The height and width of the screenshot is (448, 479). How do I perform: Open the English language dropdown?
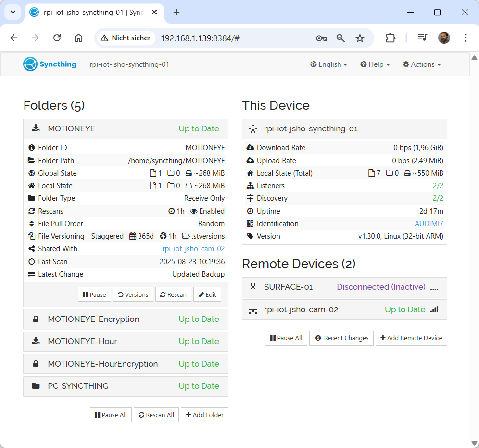tap(328, 64)
